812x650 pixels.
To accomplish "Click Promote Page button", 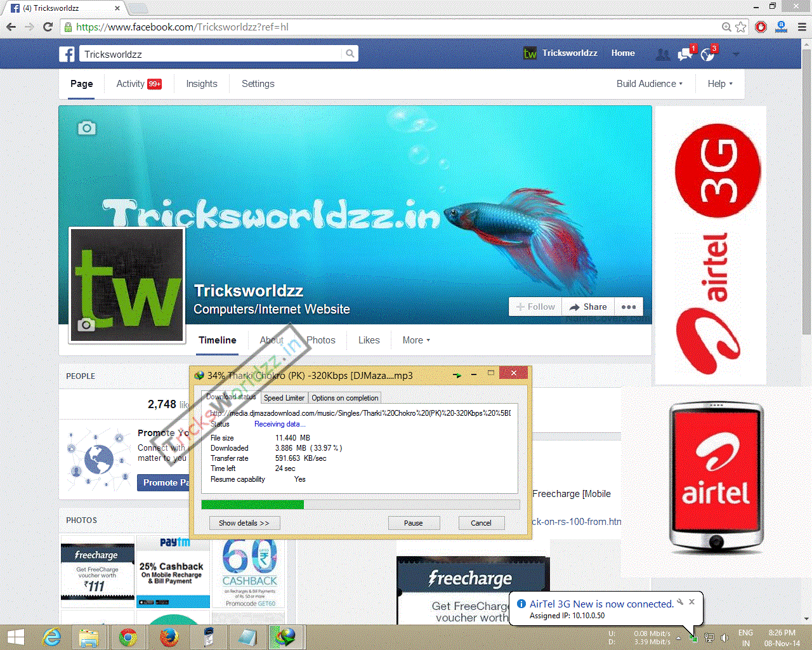I will [x=163, y=482].
